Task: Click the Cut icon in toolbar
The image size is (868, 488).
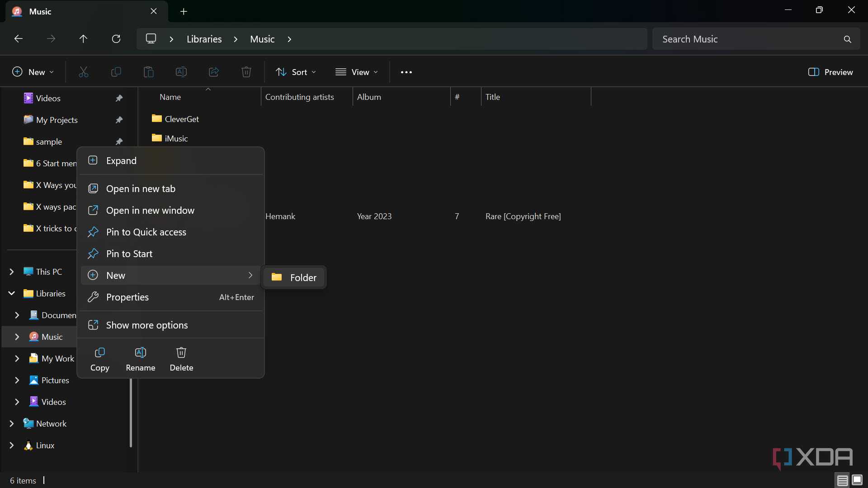Action: click(84, 72)
